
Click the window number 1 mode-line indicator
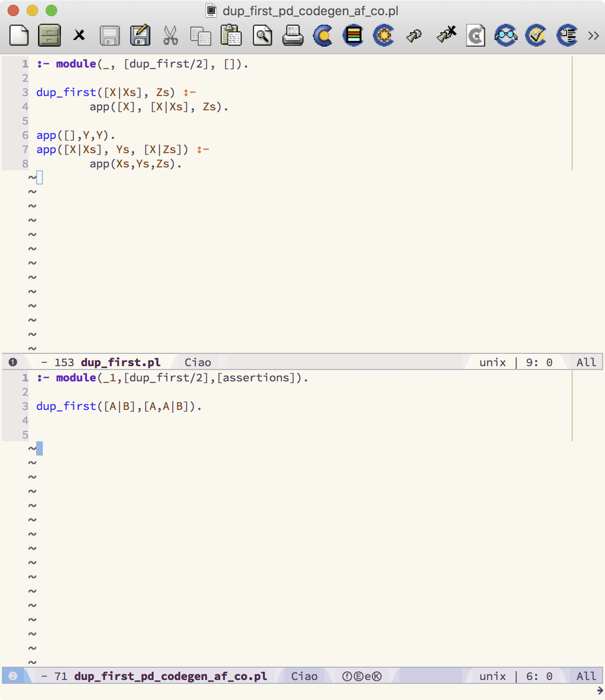point(13,362)
